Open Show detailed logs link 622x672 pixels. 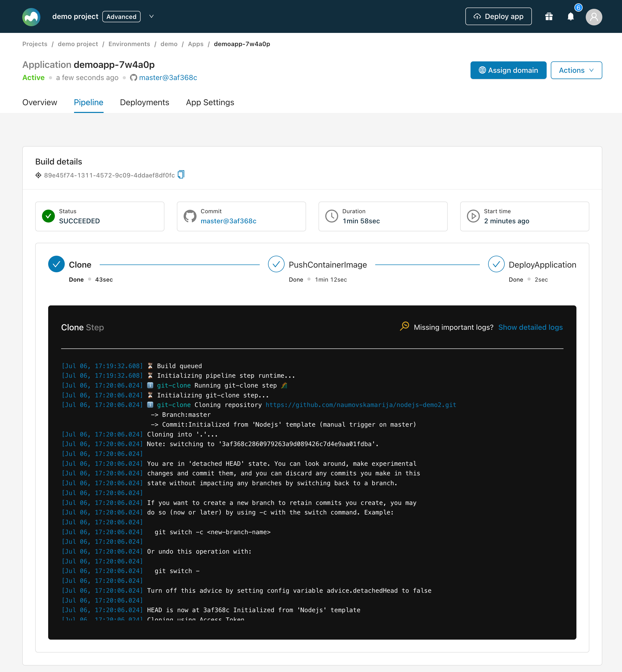530,327
